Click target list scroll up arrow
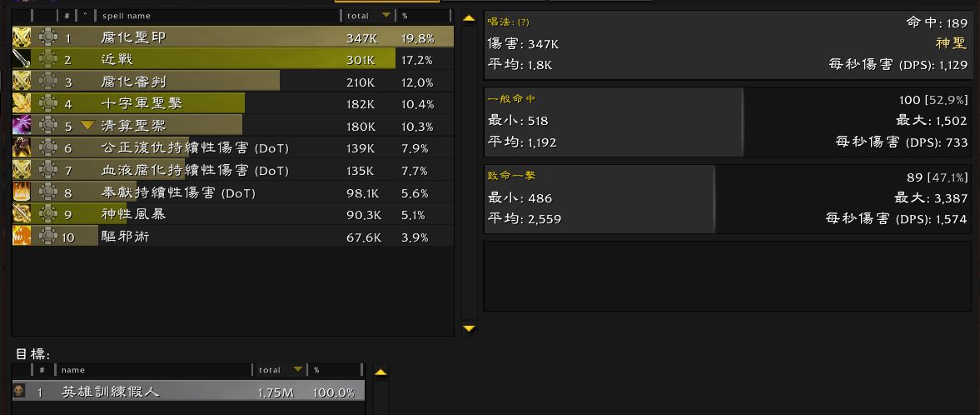The width and height of the screenshot is (980, 415). point(381,372)
